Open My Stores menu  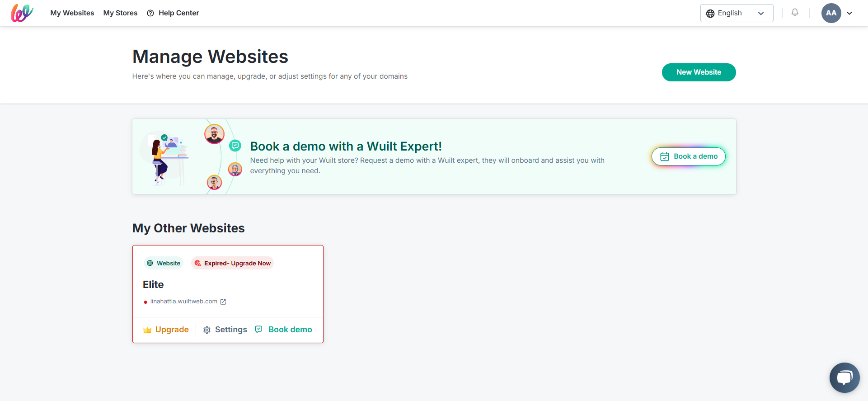pos(120,13)
